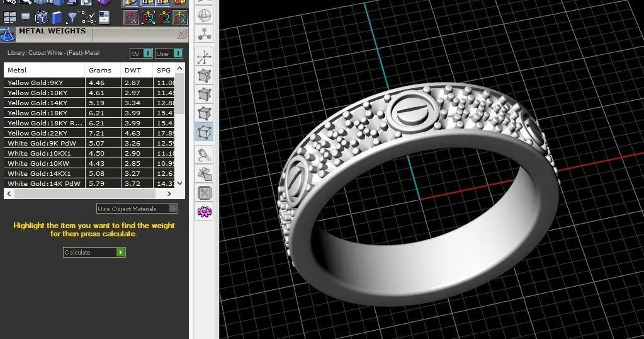Image resolution: width=644 pixels, height=339 pixels.
Task: Select the Yellow Gold:14KY row
Action: click(x=89, y=103)
